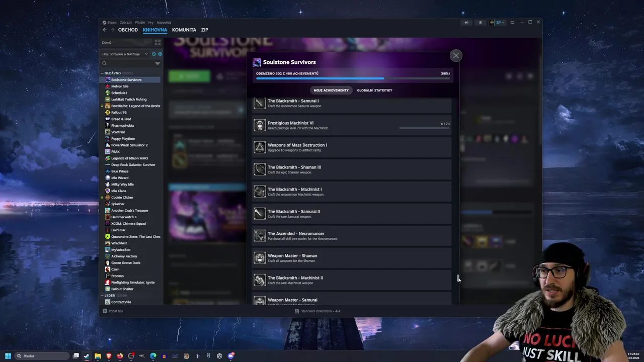Open downloads status Stahování dokončeno
Screen dimensions: 644x362
[x=317, y=311]
